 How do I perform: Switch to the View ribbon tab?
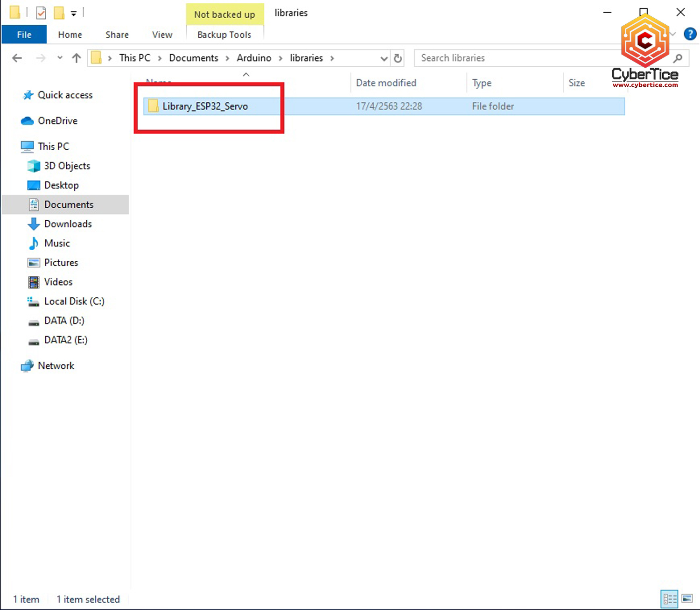162,35
